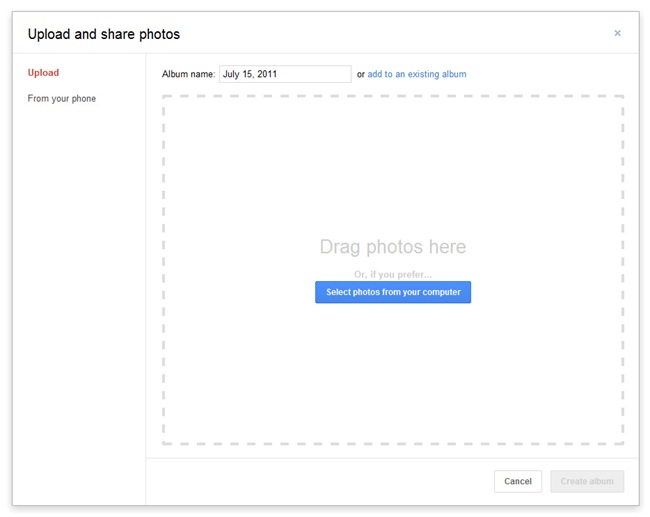Click the Drag photos here heading
The height and width of the screenshot is (517, 650).
point(393,247)
